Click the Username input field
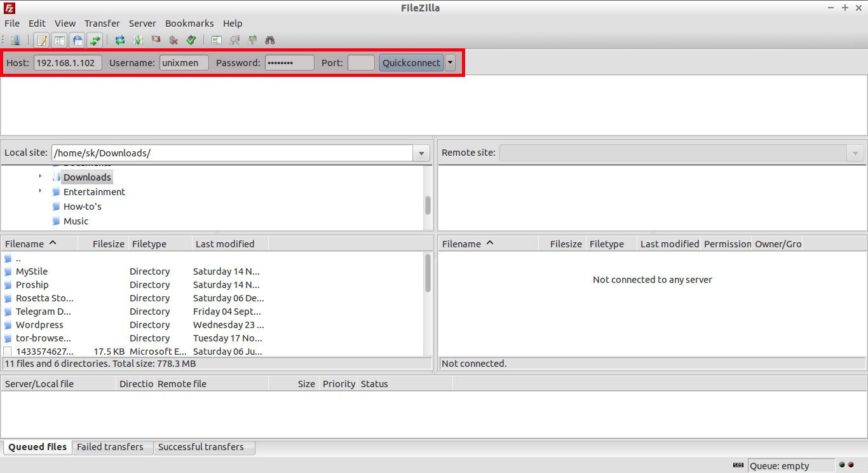 click(x=184, y=62)
